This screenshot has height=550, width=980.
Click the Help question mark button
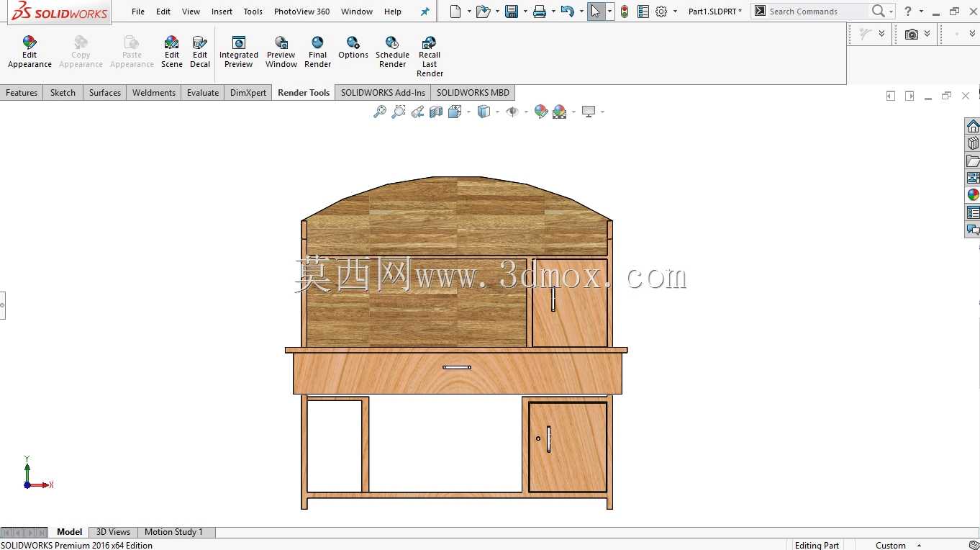pos(908,12)
